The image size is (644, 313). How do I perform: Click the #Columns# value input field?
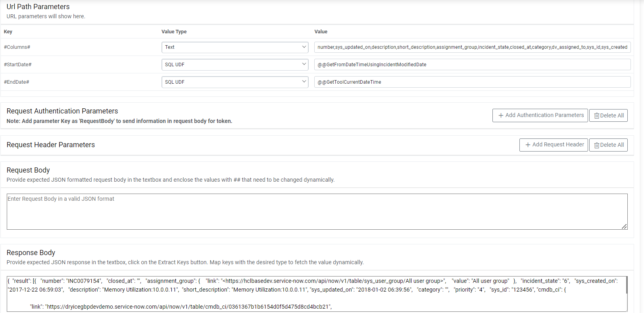click(x=472, y=47)
